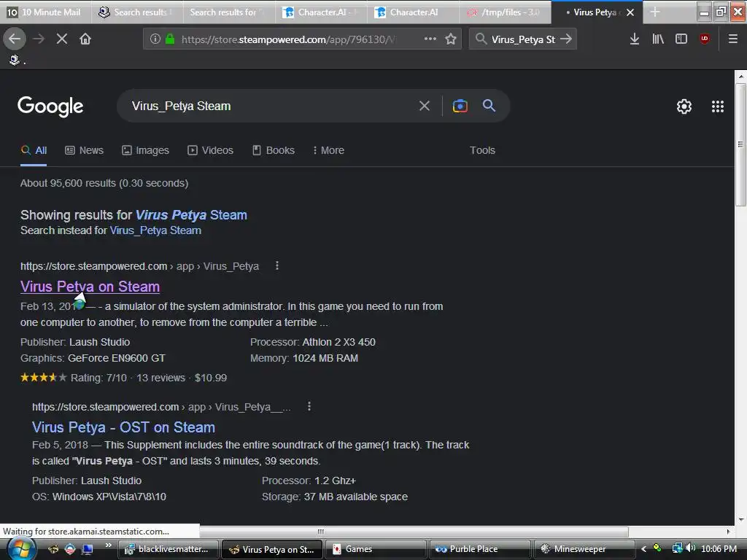The image size is (747, 560).
Task: Search by image with the camera icon
Action: tap(460, 106)
